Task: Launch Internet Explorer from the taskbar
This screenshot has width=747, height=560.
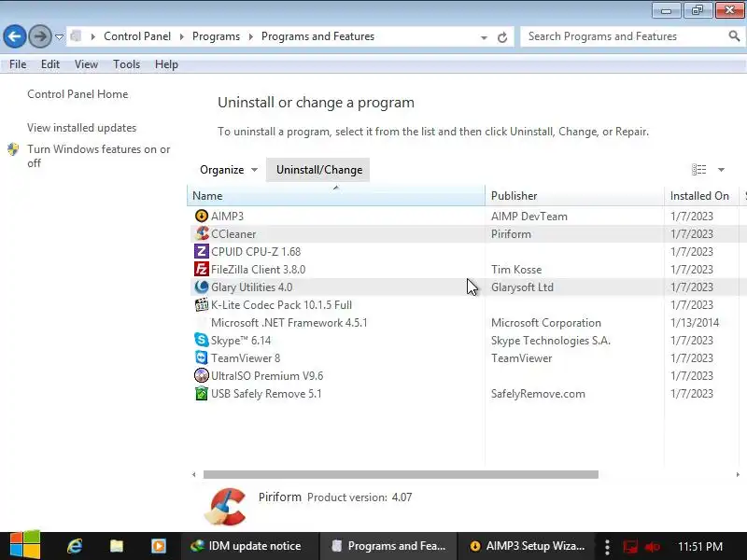Action: [x=75, y=546]
